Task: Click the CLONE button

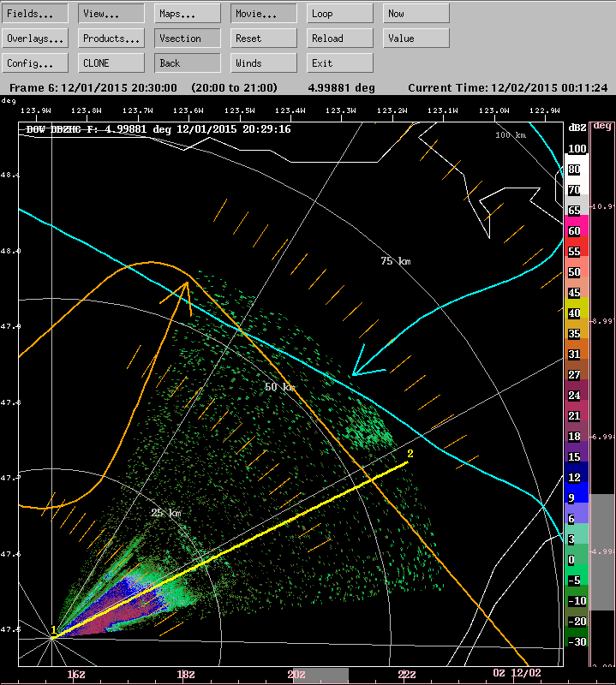Action: coord(111,63)
